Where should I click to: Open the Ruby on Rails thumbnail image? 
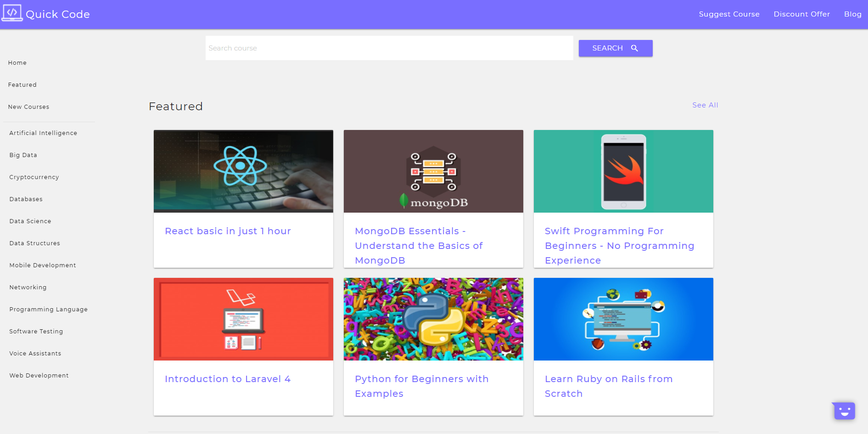pos(623,319)
